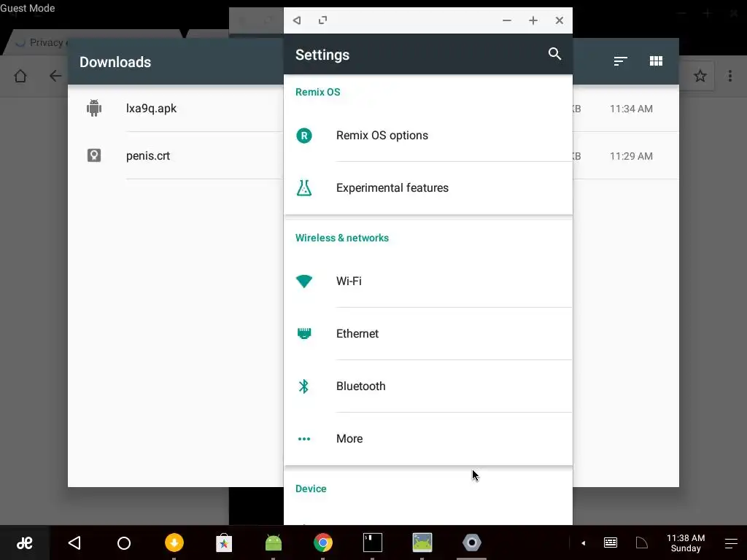Open the Android image app in taskbar
Viewport: 747px width, 560px height.
click(x=422, y=542)
